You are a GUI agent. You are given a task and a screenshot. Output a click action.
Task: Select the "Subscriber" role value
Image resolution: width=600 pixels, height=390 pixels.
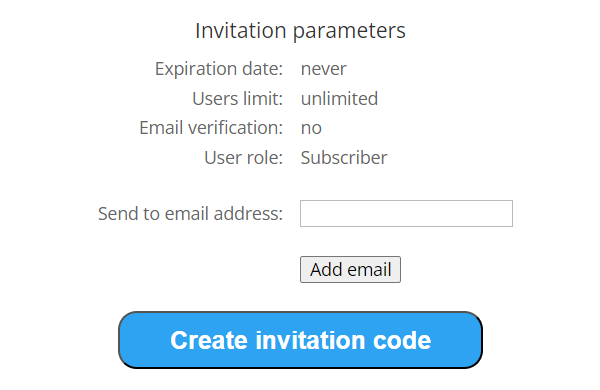[344, 157]
